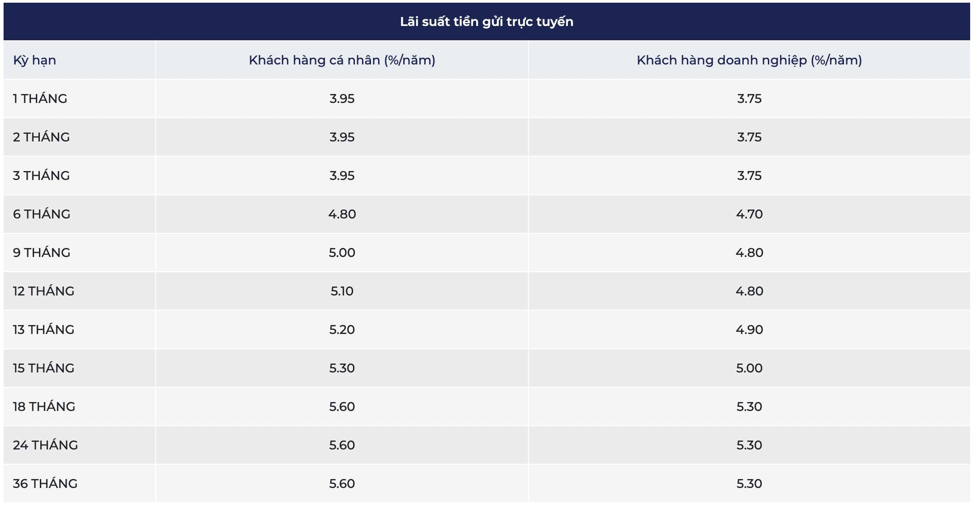Select the 5.10 rate in the 12 THÁNG row
The height and width of the screenshot is (505, 980).
342,291
